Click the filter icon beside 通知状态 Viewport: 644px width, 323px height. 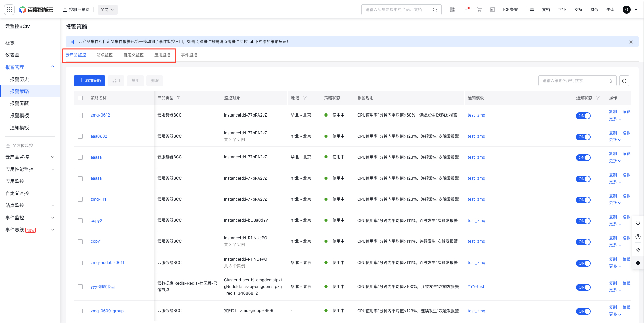pos(598,98)
